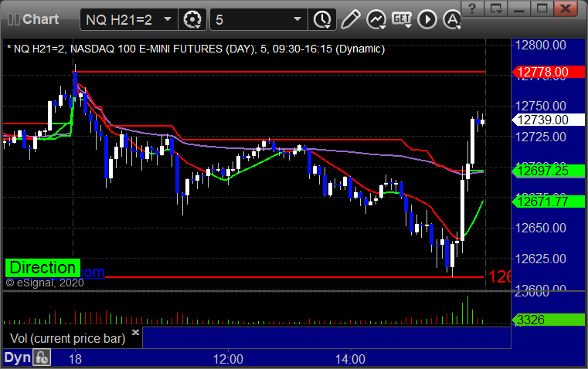The height and width of the screenshot is (369, 588).
Task: Click the 12650.00 price scale label
Action: [541, 228]
